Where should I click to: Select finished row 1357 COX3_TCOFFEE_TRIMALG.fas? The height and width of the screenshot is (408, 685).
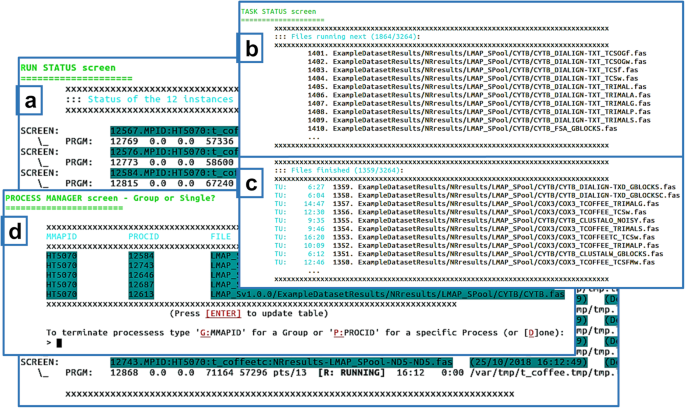point(467,204)
